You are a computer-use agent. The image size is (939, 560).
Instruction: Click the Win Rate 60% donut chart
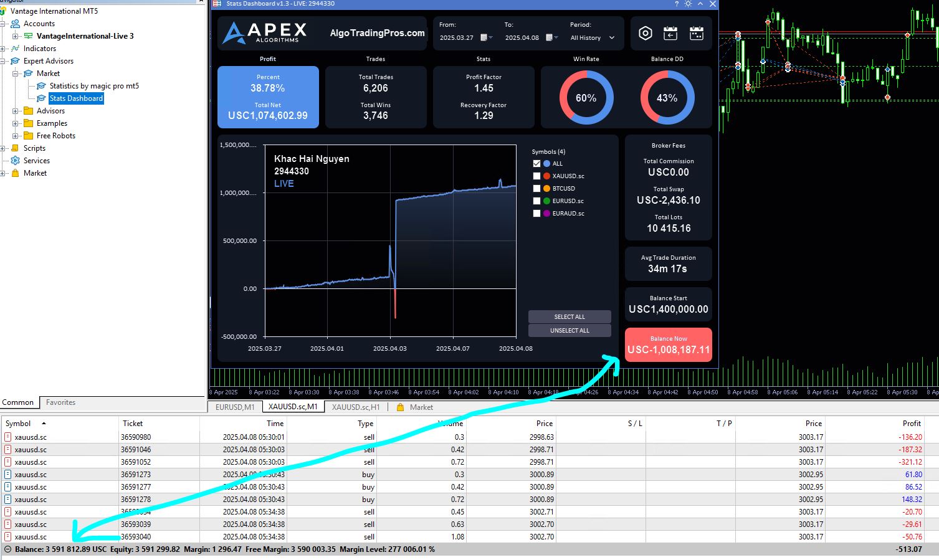(x=586, y=98)
